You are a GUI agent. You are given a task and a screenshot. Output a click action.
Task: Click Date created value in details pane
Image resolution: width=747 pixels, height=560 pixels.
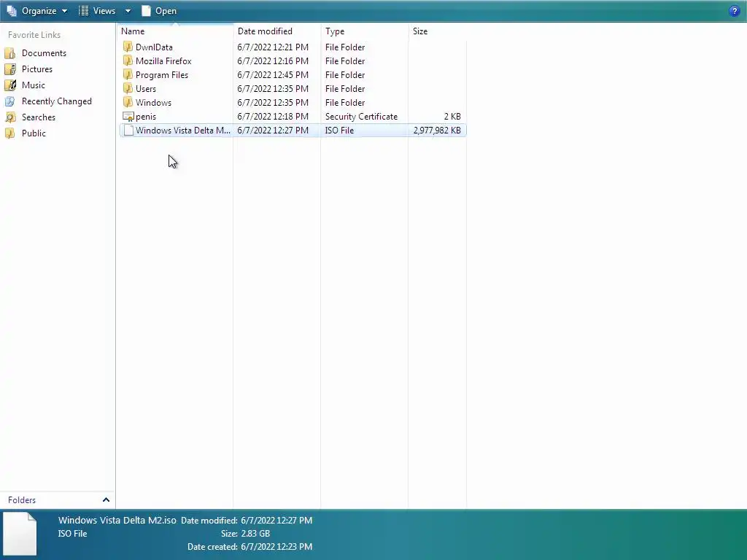coord(276,547)
